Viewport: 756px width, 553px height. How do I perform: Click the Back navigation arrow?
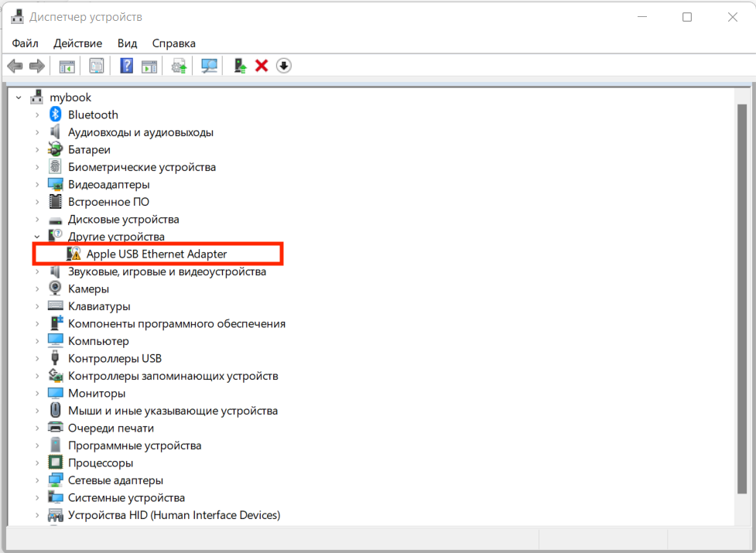14,66
